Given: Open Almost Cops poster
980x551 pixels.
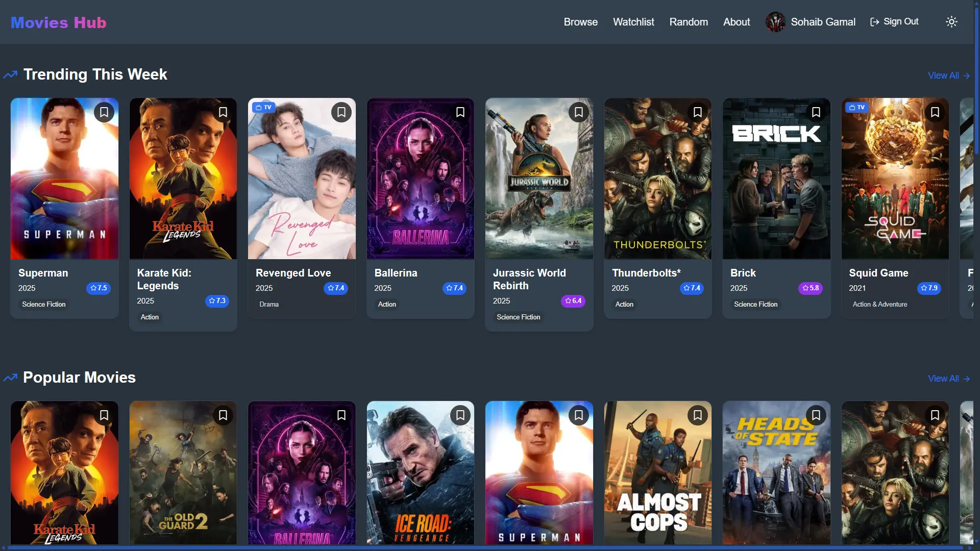Looking at the screenshot, I should pyautogui.click(x=658, y=472).
